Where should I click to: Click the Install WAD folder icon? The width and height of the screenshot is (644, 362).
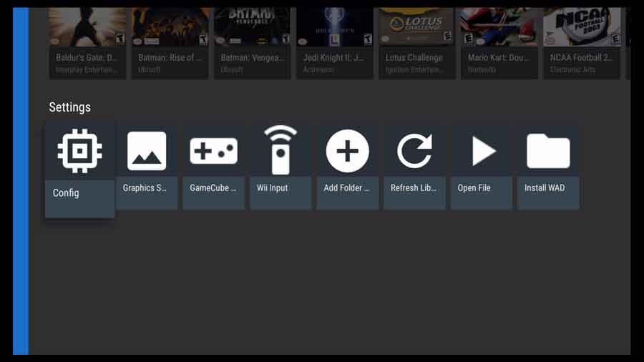point(548,151)
